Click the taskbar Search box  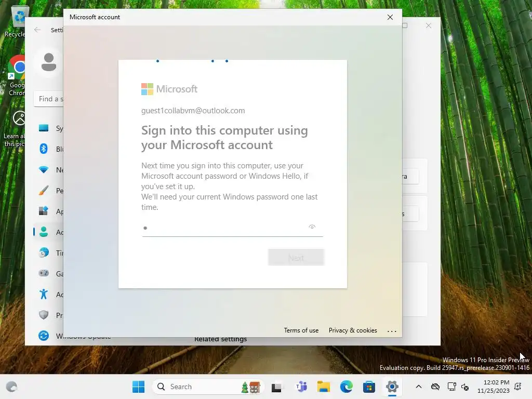(x=208, y=387)
